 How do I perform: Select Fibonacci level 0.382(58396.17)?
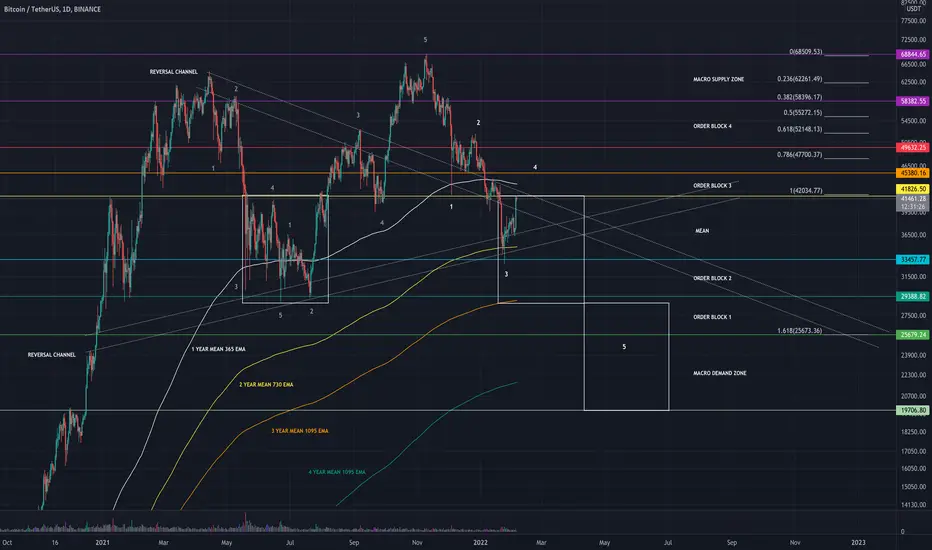[x=799, y=97]
